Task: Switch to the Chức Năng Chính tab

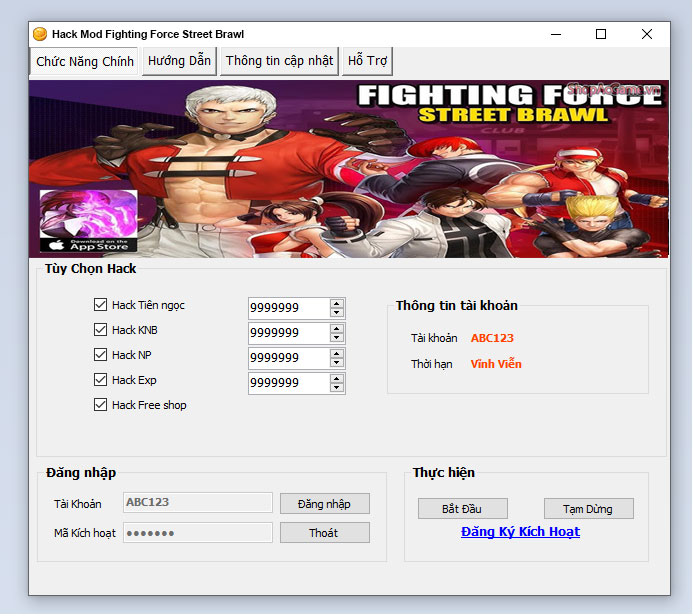Action: pos(84,61)
